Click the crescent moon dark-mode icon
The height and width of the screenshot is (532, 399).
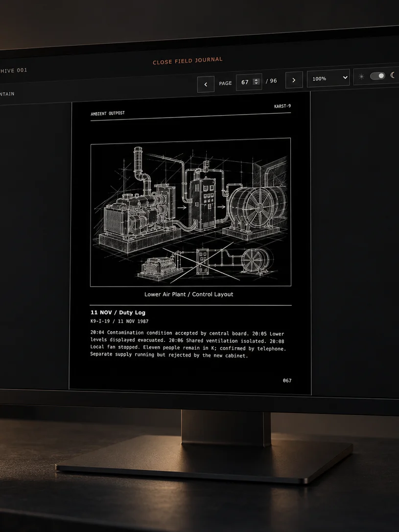point(393,75)
